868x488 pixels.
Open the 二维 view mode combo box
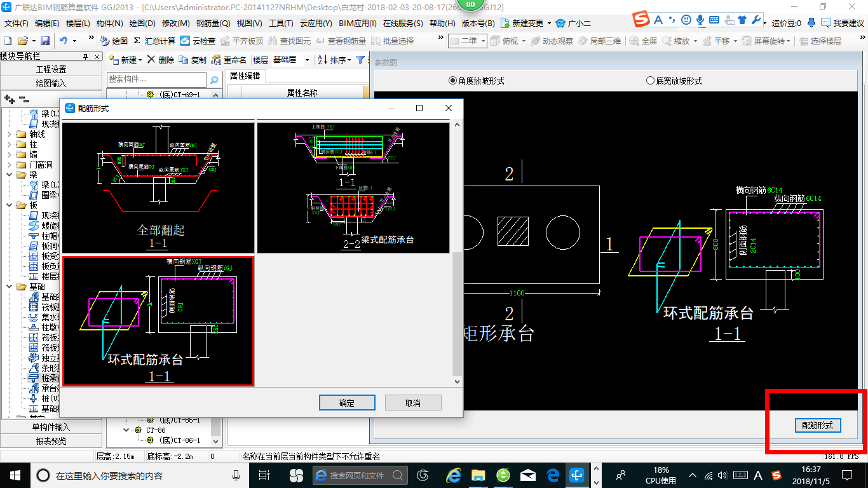tap(468, 41)
